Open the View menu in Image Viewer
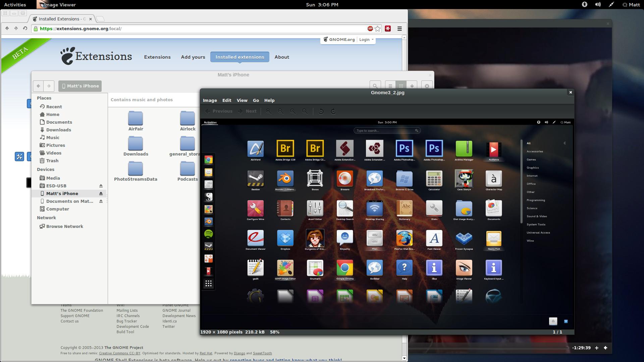This screenshot has width=644, height=362. point(242,100)
